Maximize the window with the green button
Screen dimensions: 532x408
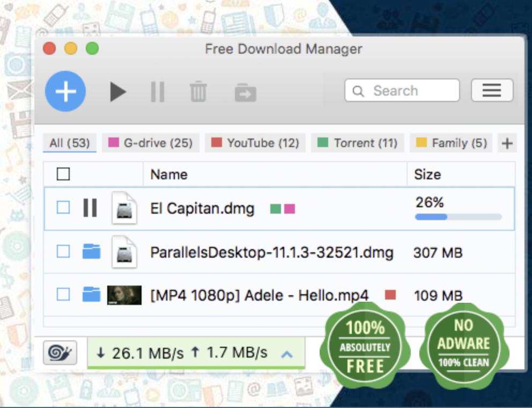click(92, 48)
